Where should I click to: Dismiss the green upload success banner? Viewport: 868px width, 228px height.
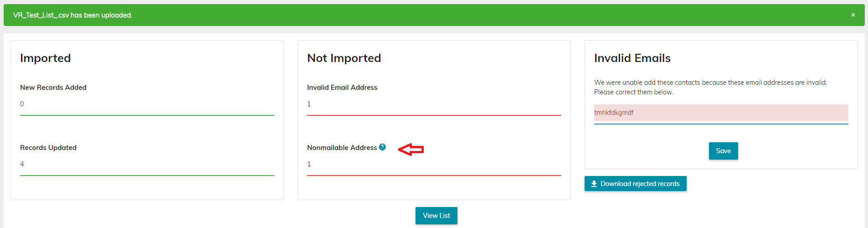point(853,15)
